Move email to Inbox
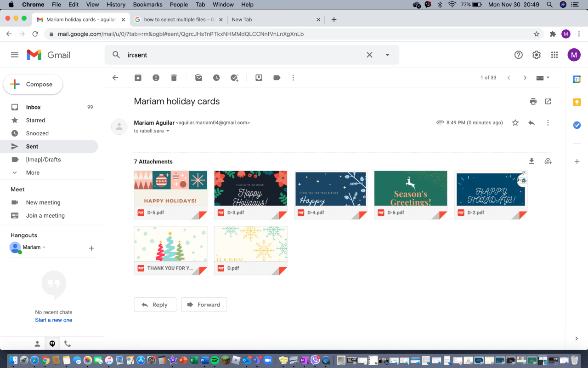 coord(259,78)
